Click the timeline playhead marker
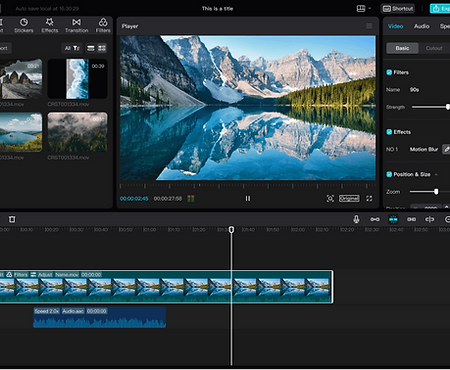The image size is (450, 370). pos(231,229)
